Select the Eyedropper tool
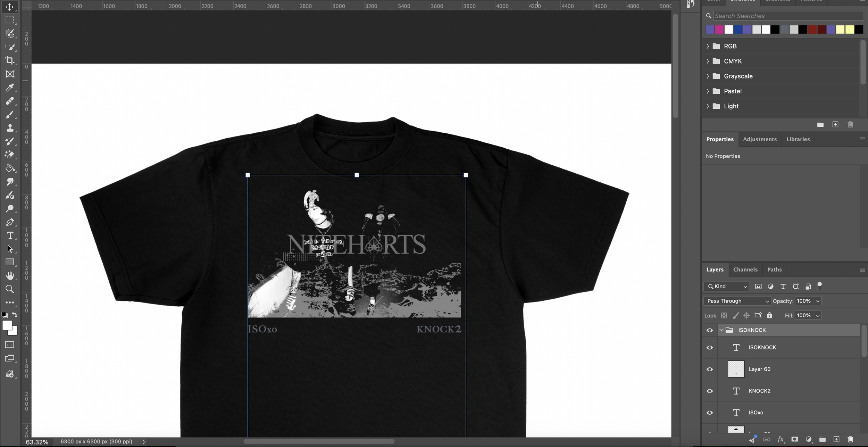 click(x=10, y=88)
